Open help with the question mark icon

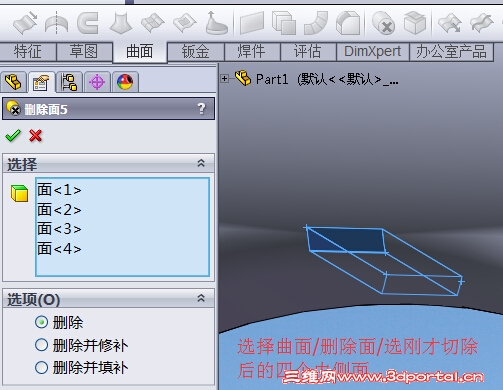201,109
